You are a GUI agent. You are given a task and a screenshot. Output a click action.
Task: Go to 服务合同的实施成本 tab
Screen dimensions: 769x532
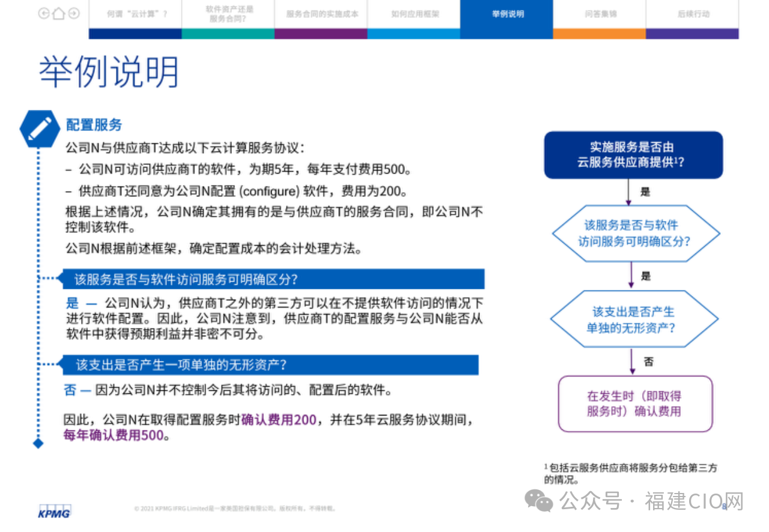(x=321, y=14)
